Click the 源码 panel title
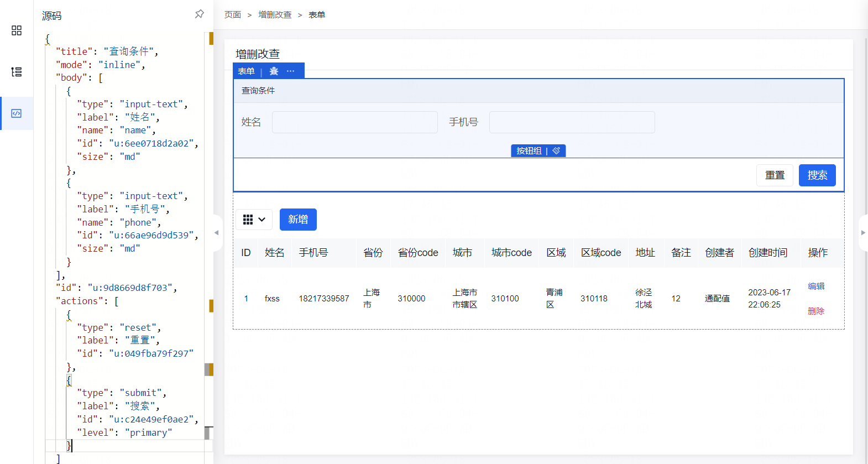This screenshot has width=868, height=464. tap(52, 16)
